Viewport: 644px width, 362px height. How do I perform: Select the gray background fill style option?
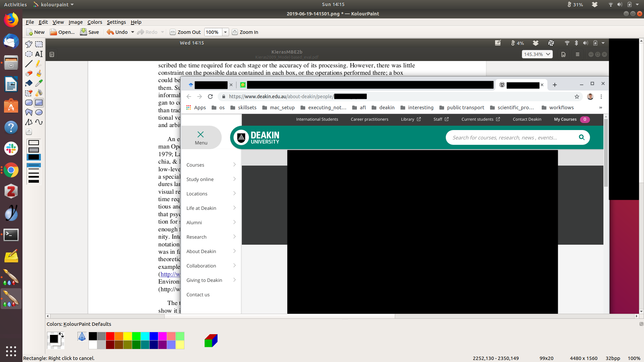coord(34,150)
